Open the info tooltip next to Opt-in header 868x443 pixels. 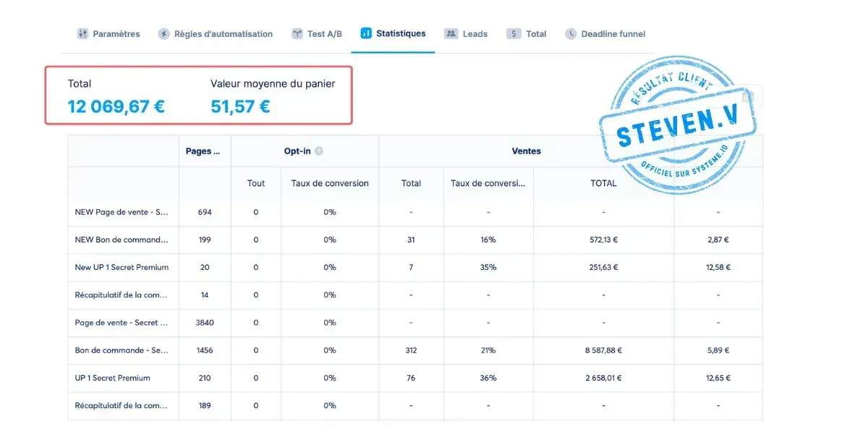[319, 151]
